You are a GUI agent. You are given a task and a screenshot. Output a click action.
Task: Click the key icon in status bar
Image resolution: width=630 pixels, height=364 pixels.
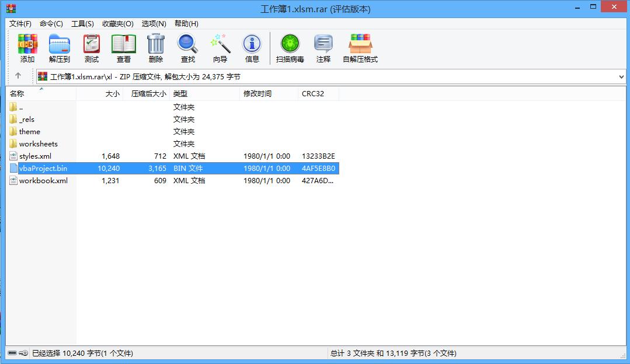22,353
